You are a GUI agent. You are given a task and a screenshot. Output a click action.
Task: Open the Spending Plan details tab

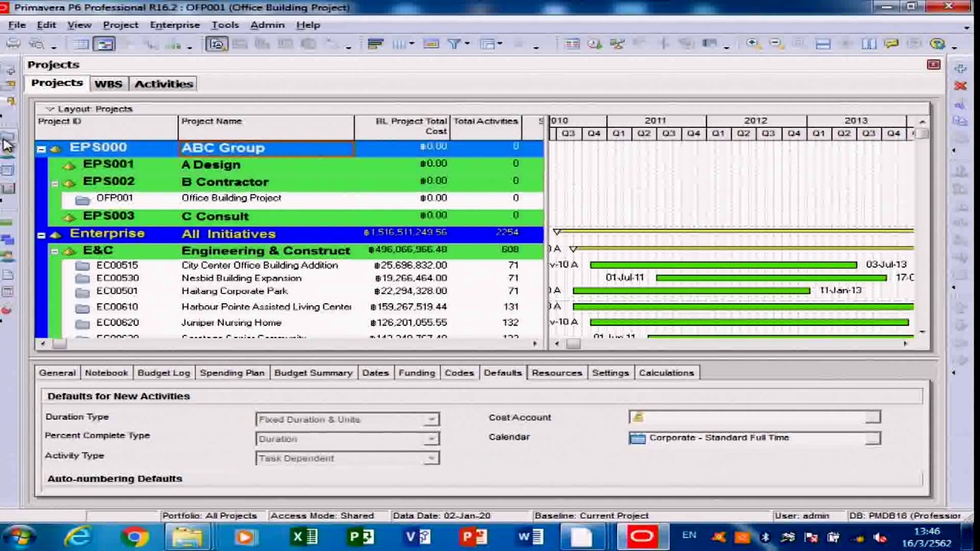click(232, 373)
